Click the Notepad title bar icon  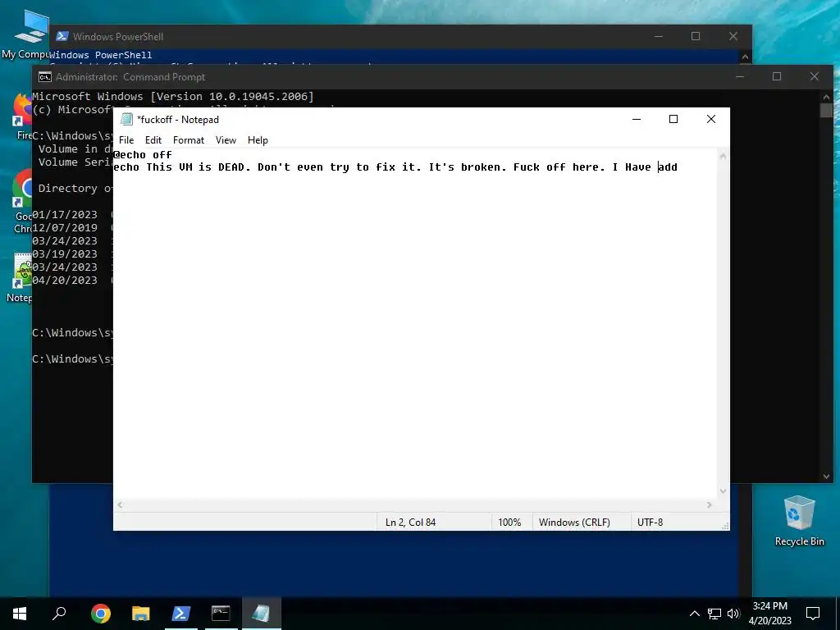[x=126, y=119]
